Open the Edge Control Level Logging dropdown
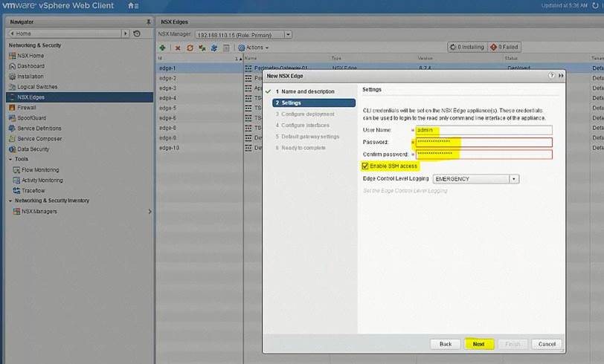The width and height of the screenshot is (604, 364). click(x=513, y=179)
